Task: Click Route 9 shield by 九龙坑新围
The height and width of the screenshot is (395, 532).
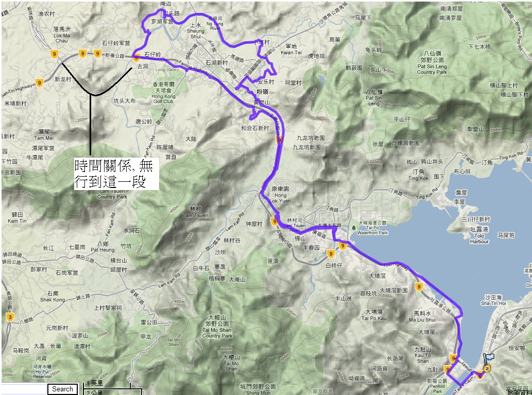Action: 279,140
